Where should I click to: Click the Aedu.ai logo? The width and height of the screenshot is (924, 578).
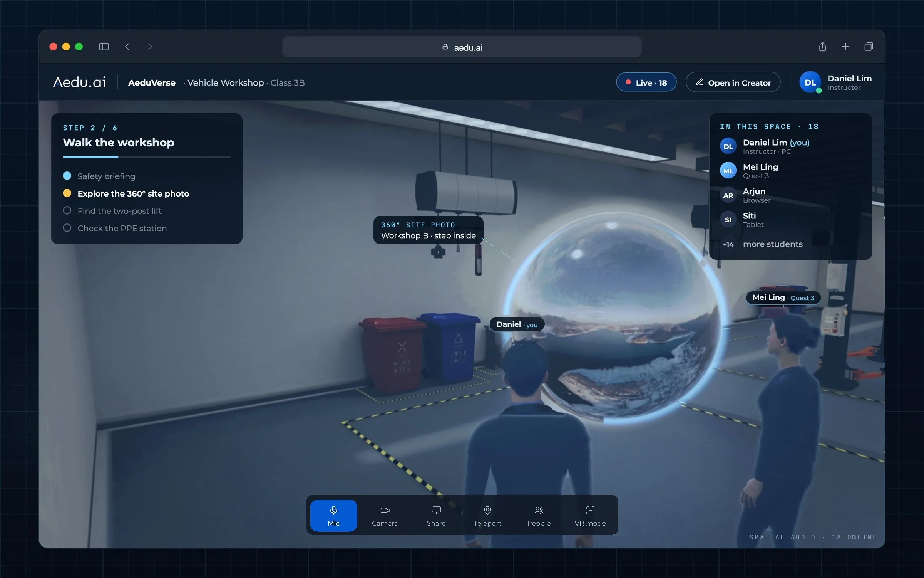click(79, 82)
